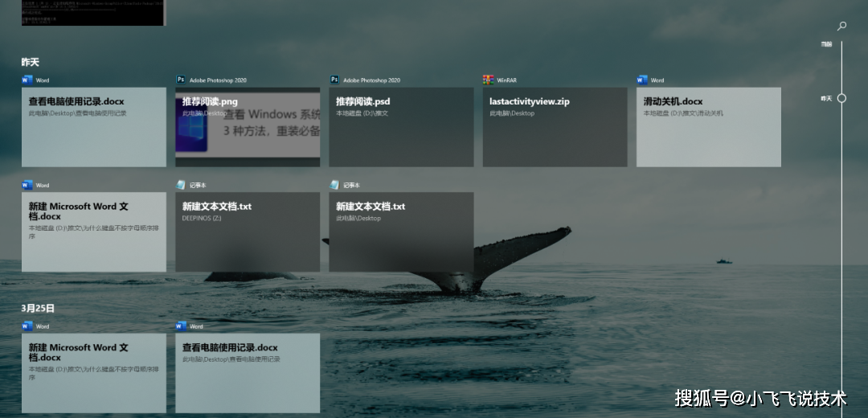Click the 3月25日 section heading
This screenshot has width=868, height=418.
pos(38,309)
